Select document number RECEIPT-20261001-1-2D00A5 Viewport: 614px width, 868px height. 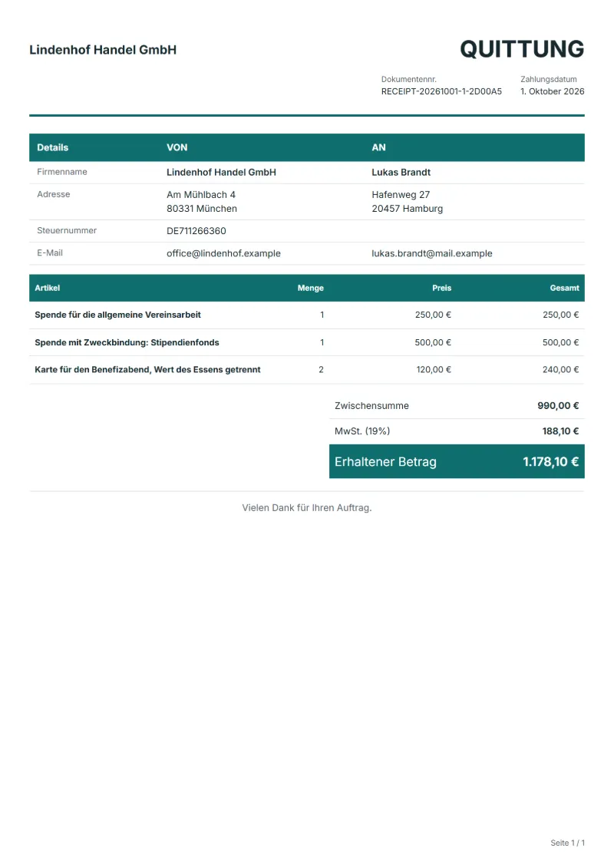(x=441, y=91)
